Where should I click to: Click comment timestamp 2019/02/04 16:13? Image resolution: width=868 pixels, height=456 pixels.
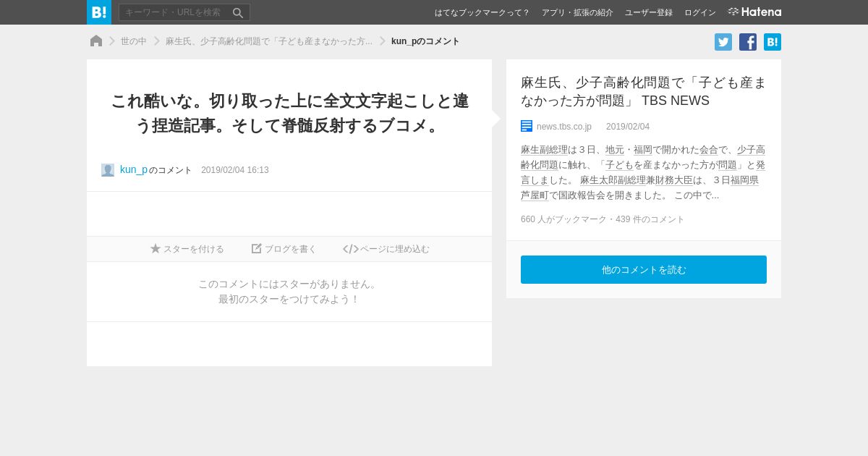click(x=235, y=170)
